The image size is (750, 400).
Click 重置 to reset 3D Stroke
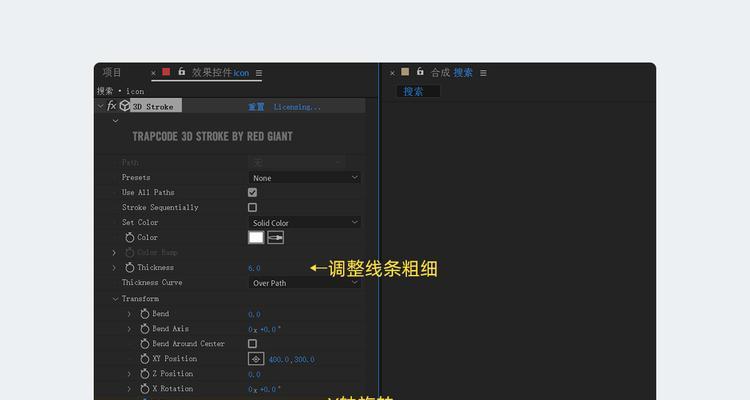point(256,107)
